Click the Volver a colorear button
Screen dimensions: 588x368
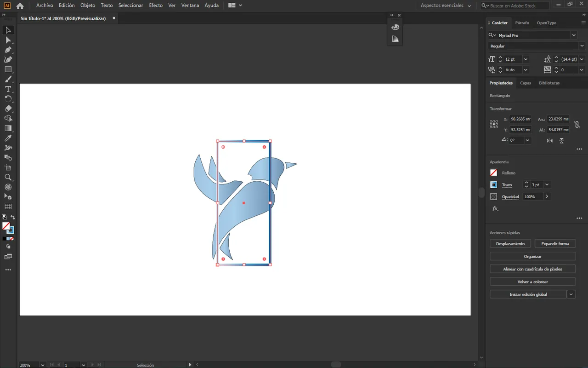pos(533,282)
